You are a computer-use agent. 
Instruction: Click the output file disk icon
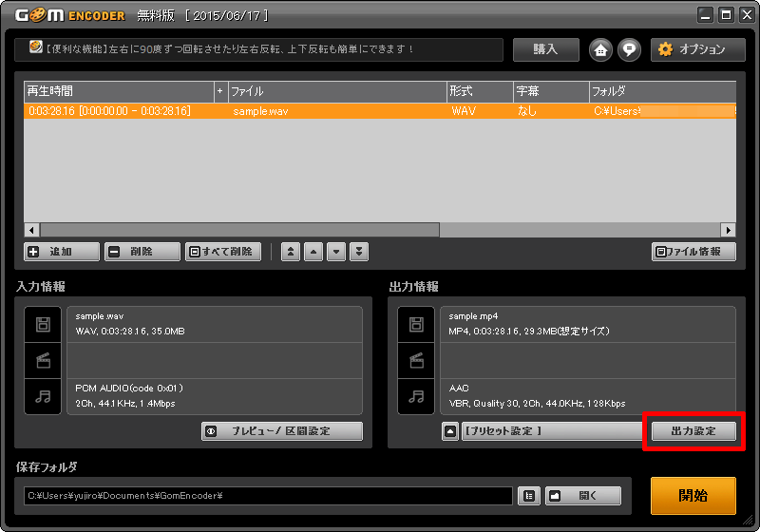click(415, 324)
